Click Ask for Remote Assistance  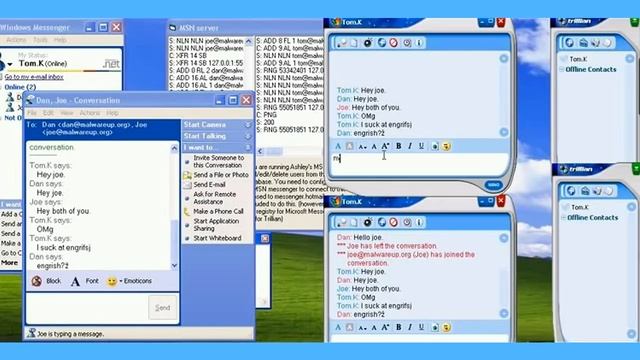click(x=214, y=198)
